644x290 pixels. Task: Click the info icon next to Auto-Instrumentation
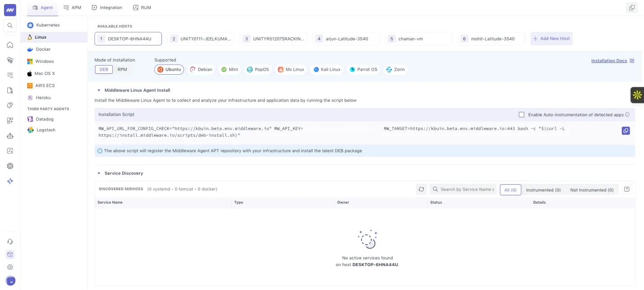627,115
